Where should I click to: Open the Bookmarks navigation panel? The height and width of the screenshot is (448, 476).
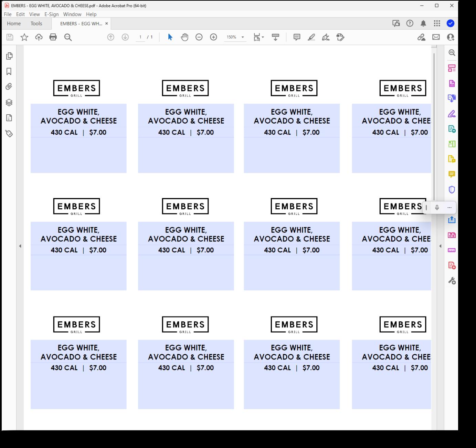point(9,71)
